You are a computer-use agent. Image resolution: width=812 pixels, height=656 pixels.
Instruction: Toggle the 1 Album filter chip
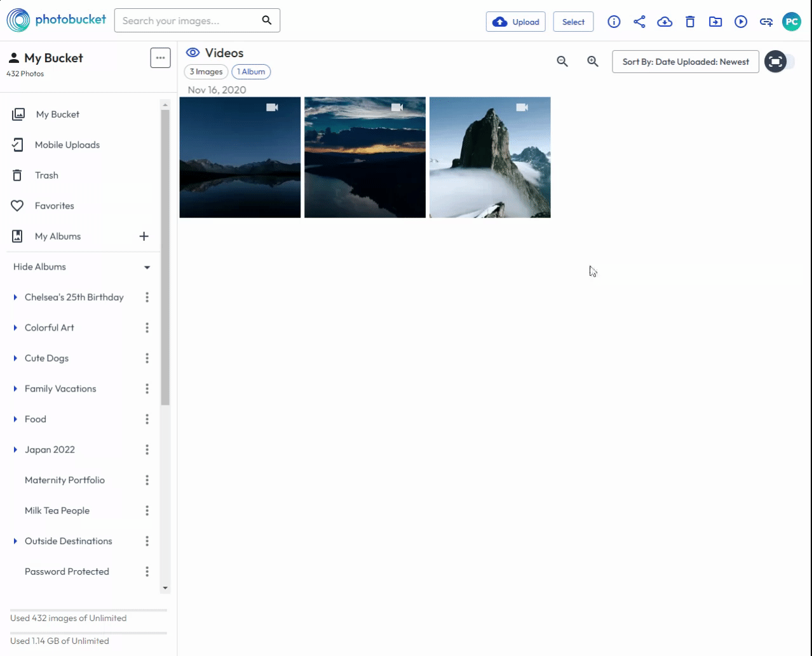coord(251,72)
